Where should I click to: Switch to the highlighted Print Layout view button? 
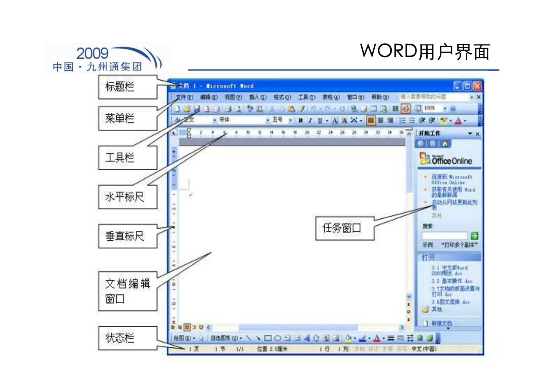click(x=187, y=327)
